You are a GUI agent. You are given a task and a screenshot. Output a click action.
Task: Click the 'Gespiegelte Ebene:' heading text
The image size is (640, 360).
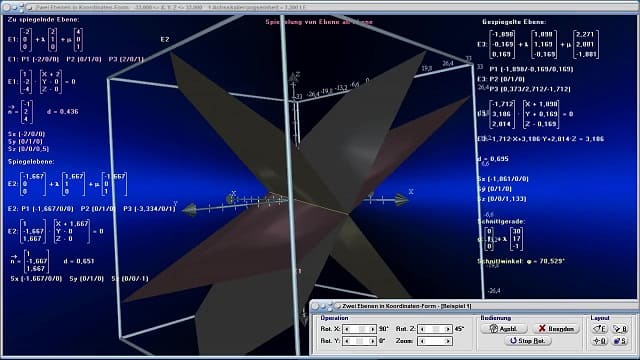[x=514, y=22]
